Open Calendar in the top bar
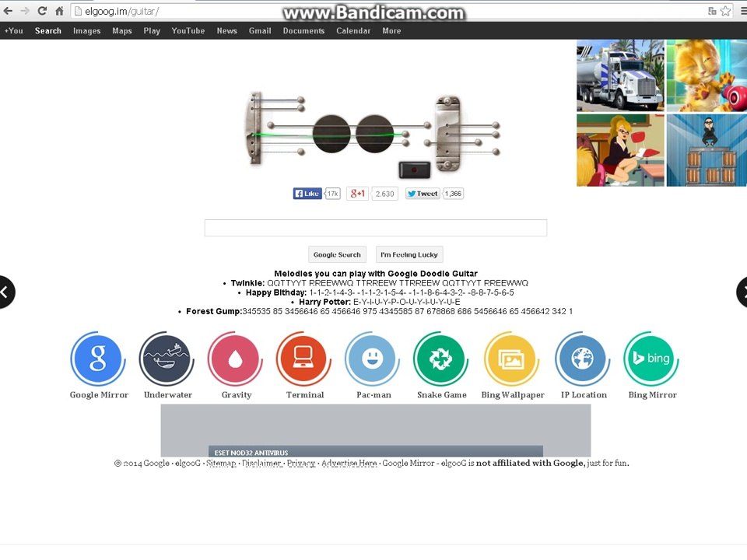The image size is (747, 560). (x=353, y=30)
